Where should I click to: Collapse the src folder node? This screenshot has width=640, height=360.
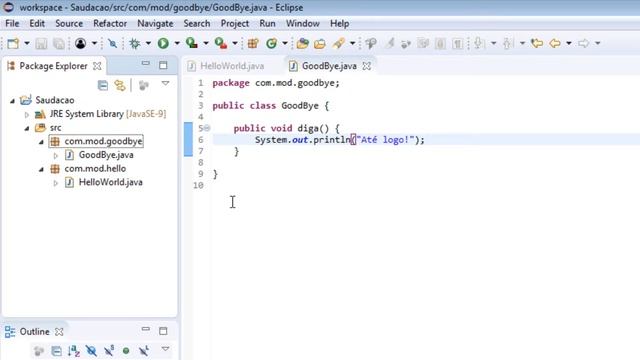[27, 128]
